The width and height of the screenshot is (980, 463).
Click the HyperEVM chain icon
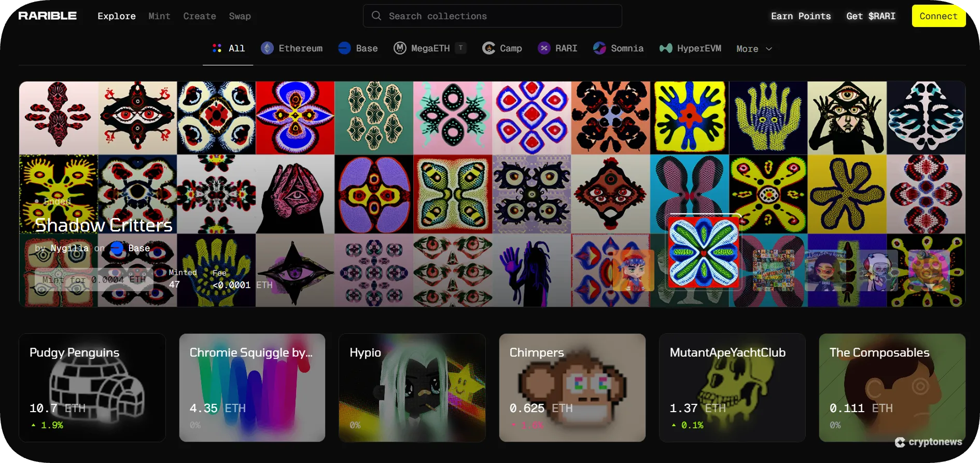tap(666, 48)
